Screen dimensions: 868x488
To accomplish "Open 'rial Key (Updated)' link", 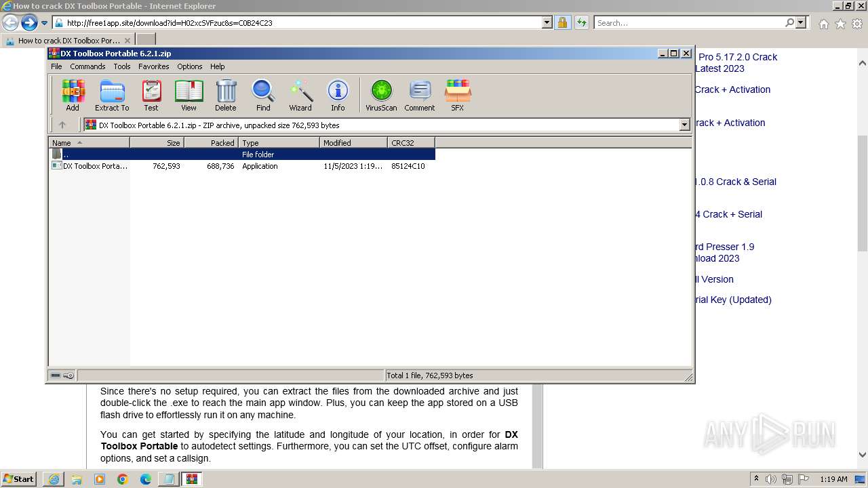I will (x=733, y=300).
